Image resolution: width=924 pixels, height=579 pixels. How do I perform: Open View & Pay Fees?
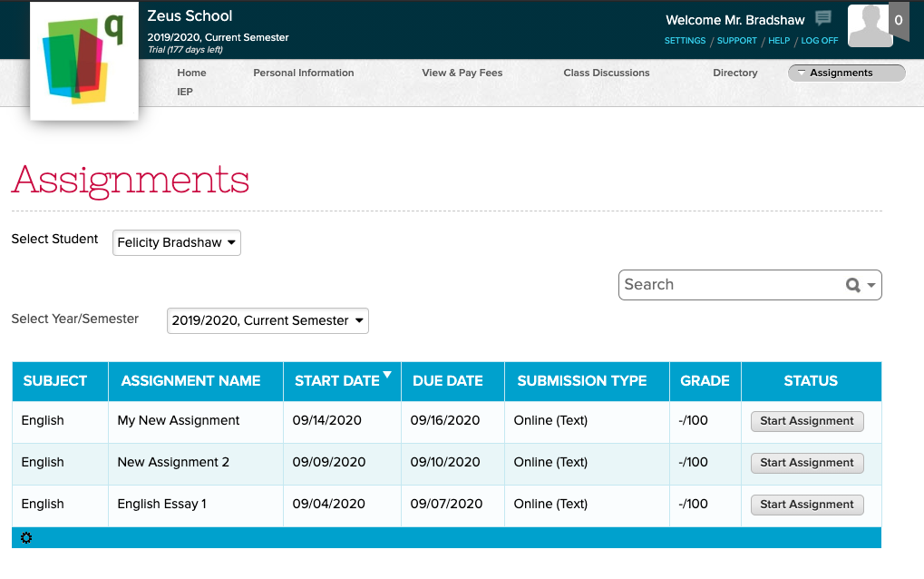(x=462, y=74)
